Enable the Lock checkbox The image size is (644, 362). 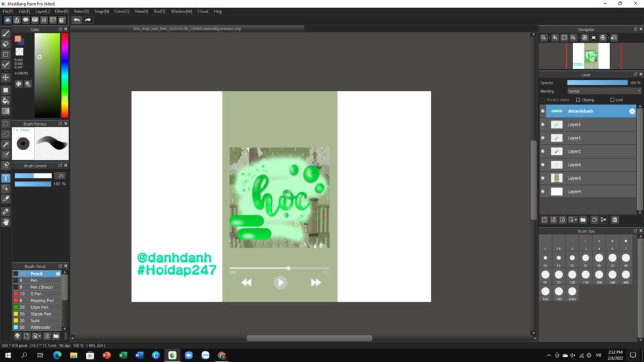612,100
